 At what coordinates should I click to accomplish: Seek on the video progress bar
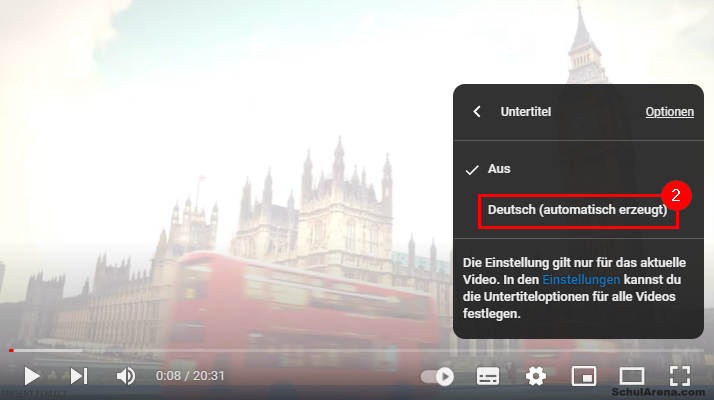[x=357, y=350]
